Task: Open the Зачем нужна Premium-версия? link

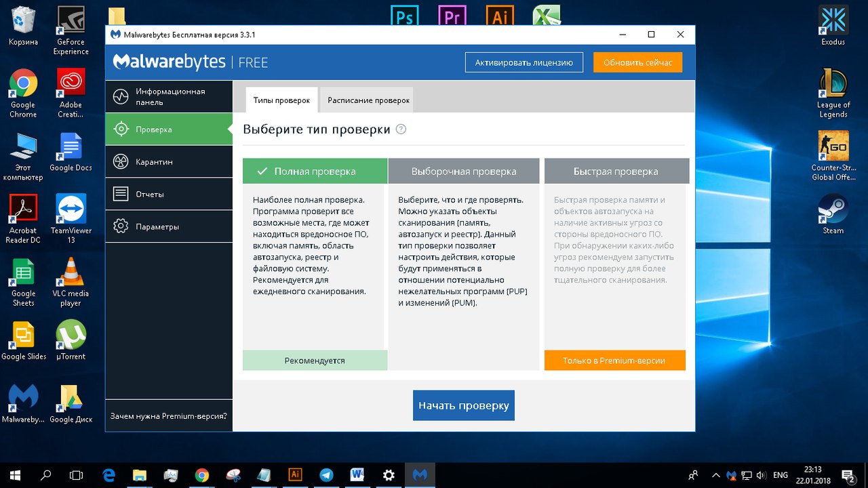Action: [169, 416]
